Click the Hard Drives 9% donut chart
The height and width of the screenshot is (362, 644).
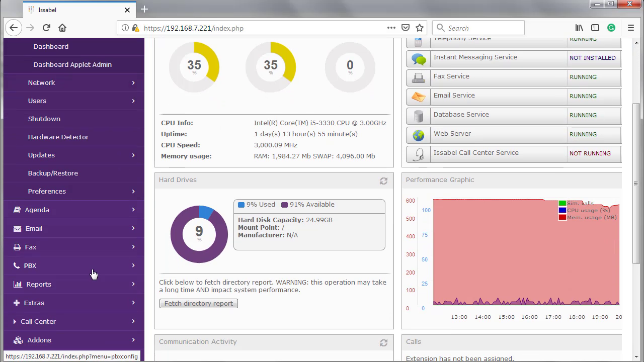tap(199, 234)
